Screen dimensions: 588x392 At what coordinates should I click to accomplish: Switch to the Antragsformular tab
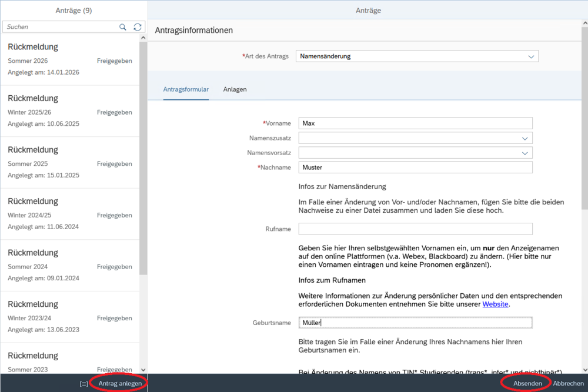point(186,89)
